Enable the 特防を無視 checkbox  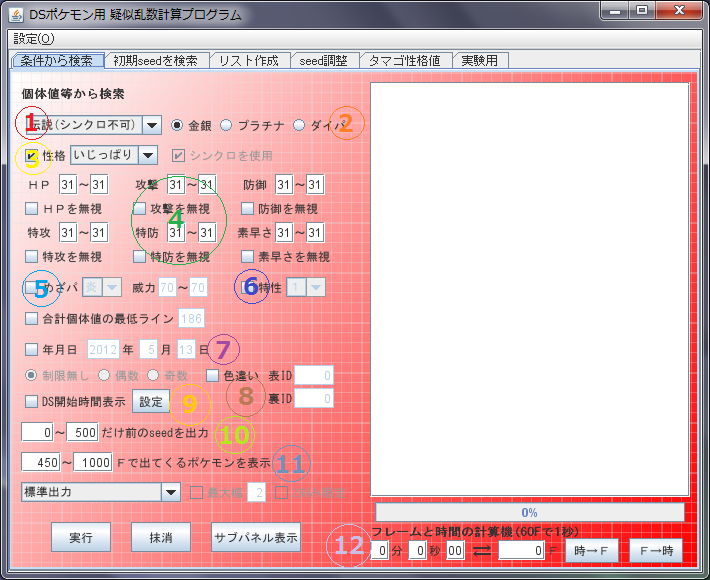139,257
